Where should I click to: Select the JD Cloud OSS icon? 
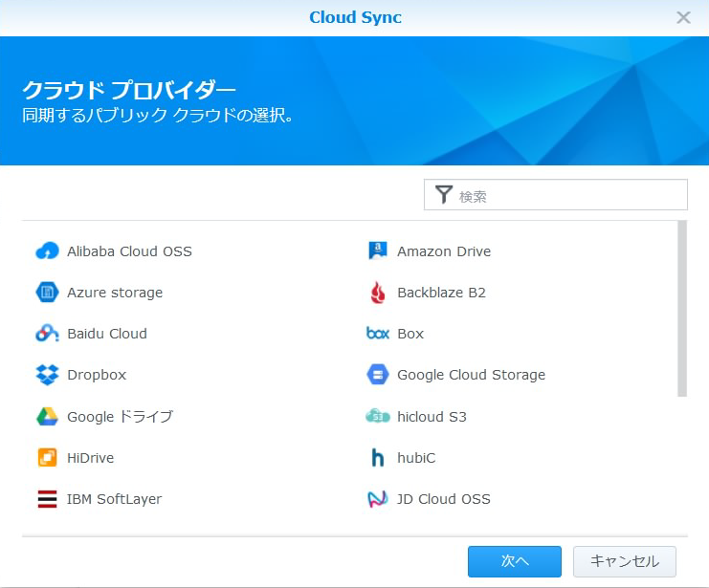pos(378,499)
